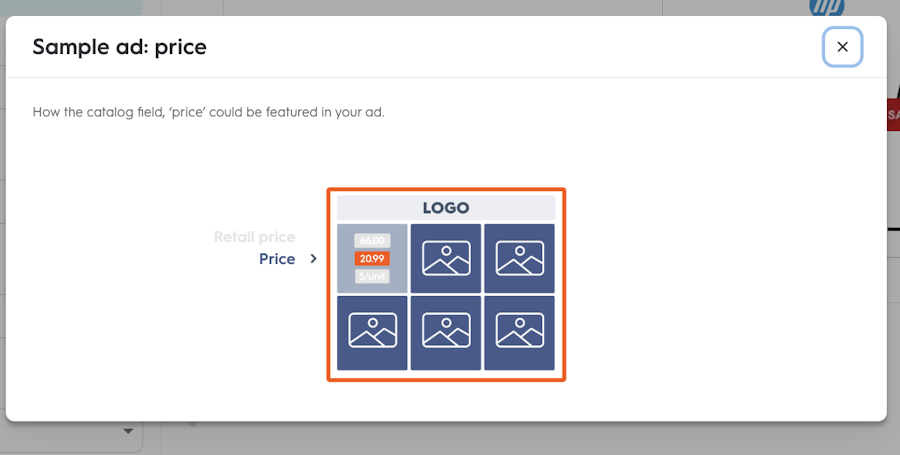Click the image placeholder under the price tile
This screenshot has height=455, width=900.
pyautogui.click(x=373, y=330)
